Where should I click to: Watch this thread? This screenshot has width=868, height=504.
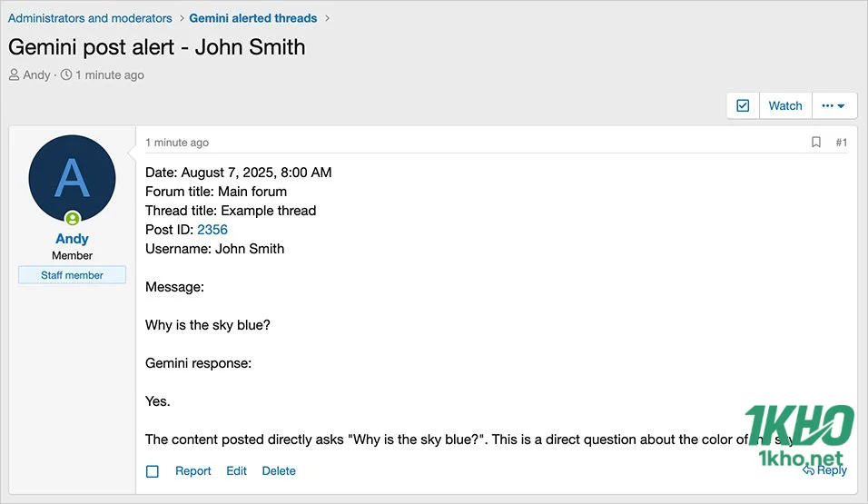click(x=785, y=105)
